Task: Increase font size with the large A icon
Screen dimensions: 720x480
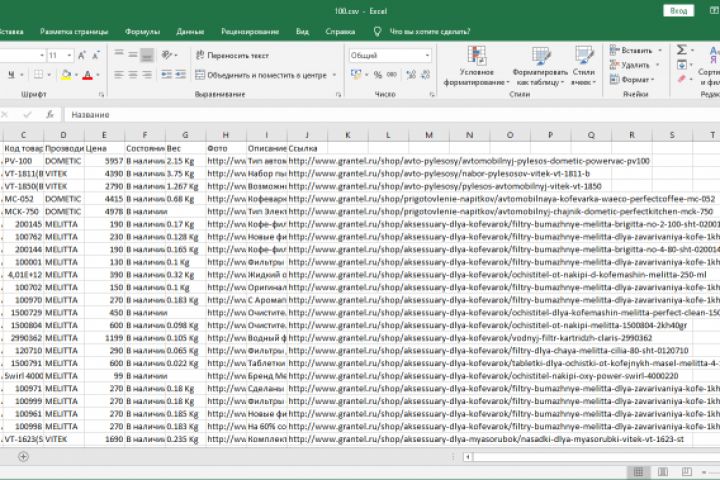Action: [82, 56]
